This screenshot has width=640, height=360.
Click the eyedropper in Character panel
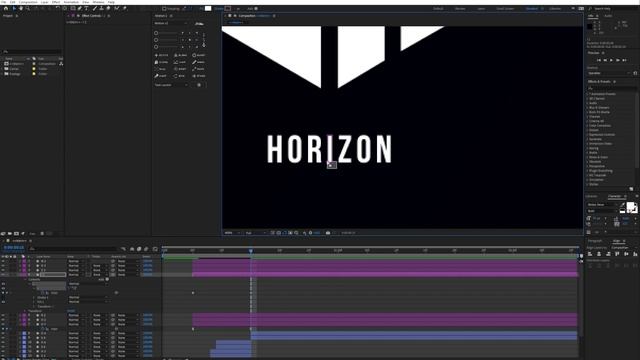tap(622, 204)
